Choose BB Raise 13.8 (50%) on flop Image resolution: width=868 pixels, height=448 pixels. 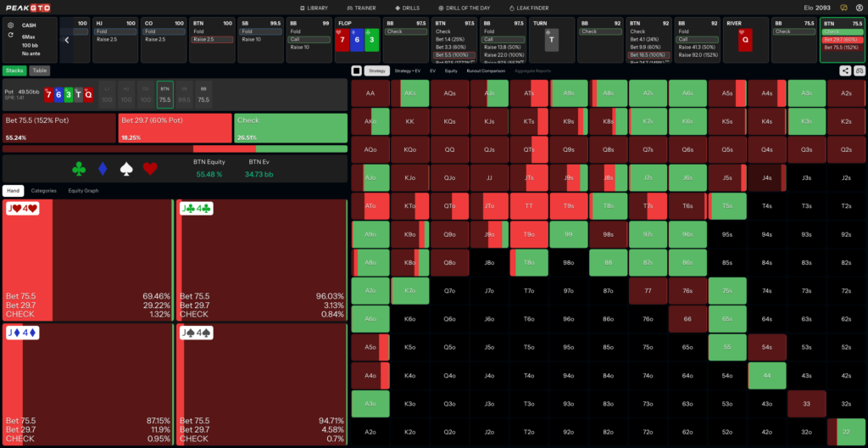(x=503, y=48)
